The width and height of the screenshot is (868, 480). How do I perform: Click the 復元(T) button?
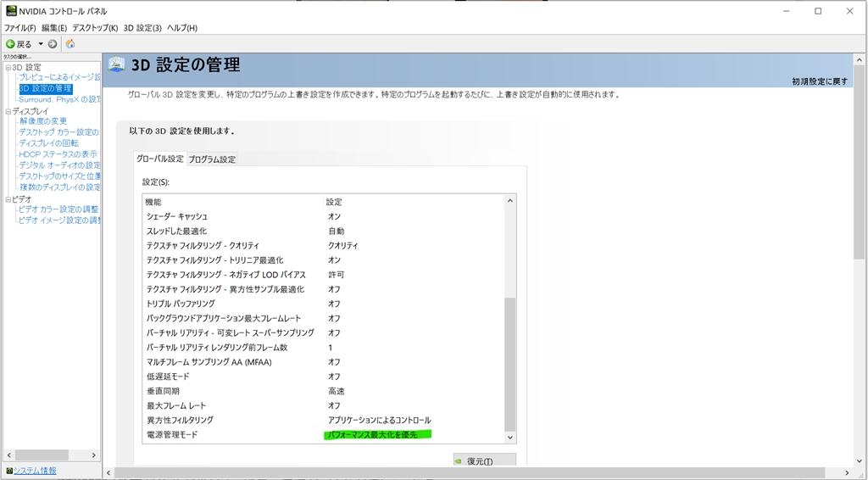(484, 460)
